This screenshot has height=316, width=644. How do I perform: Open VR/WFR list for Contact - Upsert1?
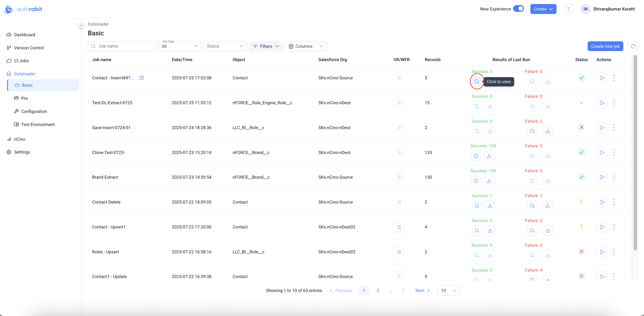pyautogui.click(x=399, y=227)
